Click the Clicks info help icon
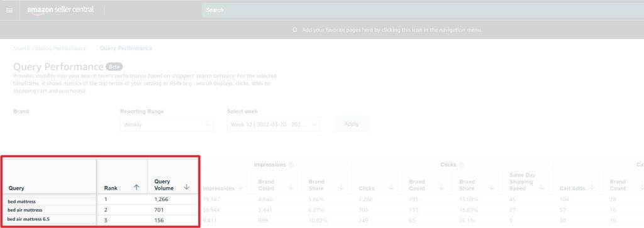 [461, 165]
